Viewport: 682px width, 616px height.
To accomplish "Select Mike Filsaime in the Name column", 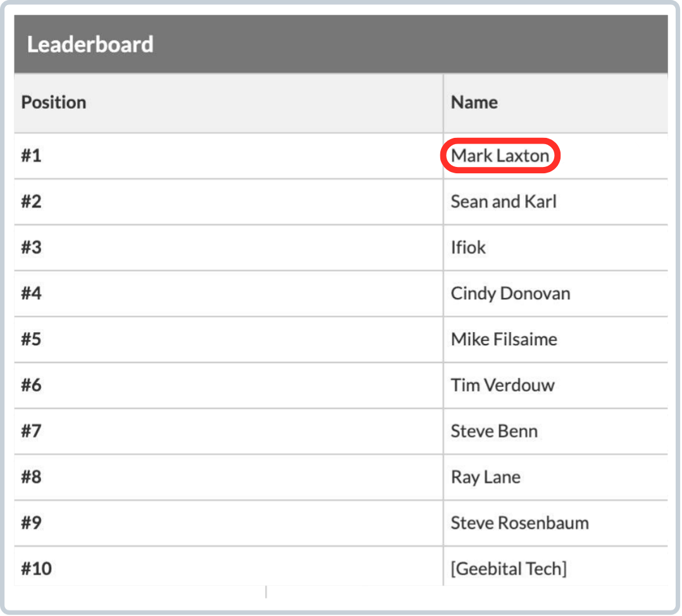I will coord(504,339).
